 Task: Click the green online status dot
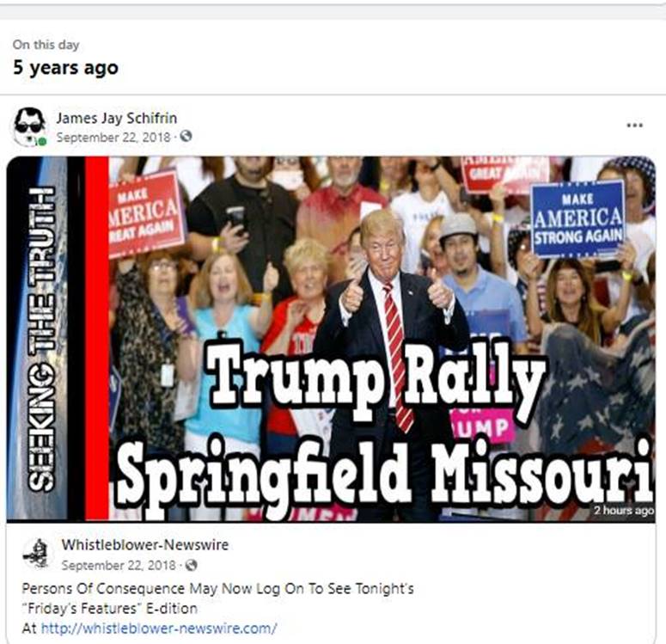41,142
